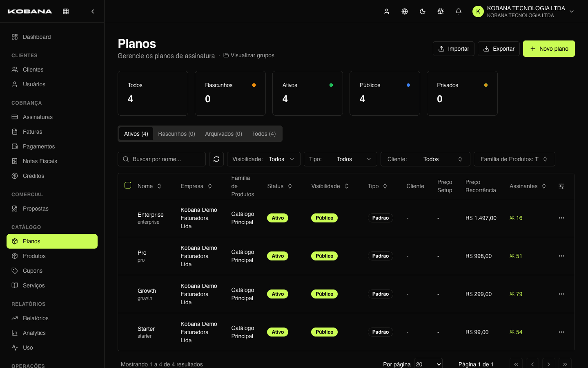Open the Cliente filter dropdown
The width and height of the screenshot is (588, 368).
[x=425, y=159]
